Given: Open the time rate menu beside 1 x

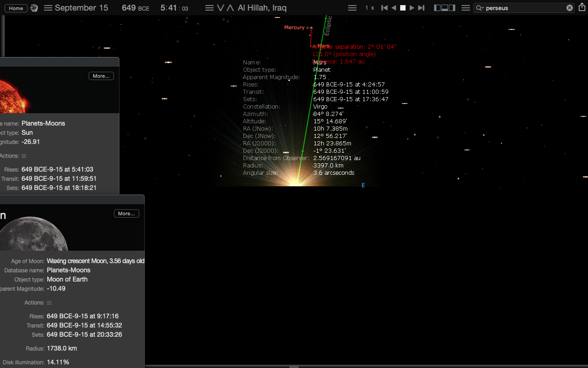Looking at the screenshot, I should [352, 8].
